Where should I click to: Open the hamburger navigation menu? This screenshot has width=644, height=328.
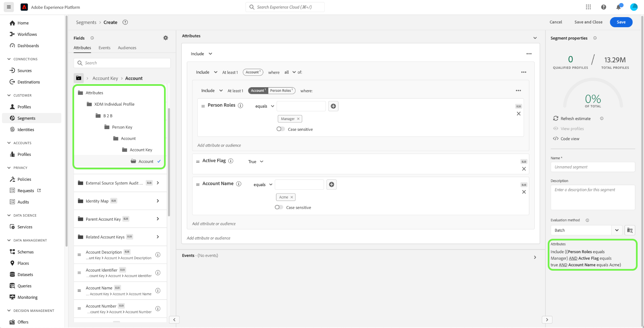[9, 7]
